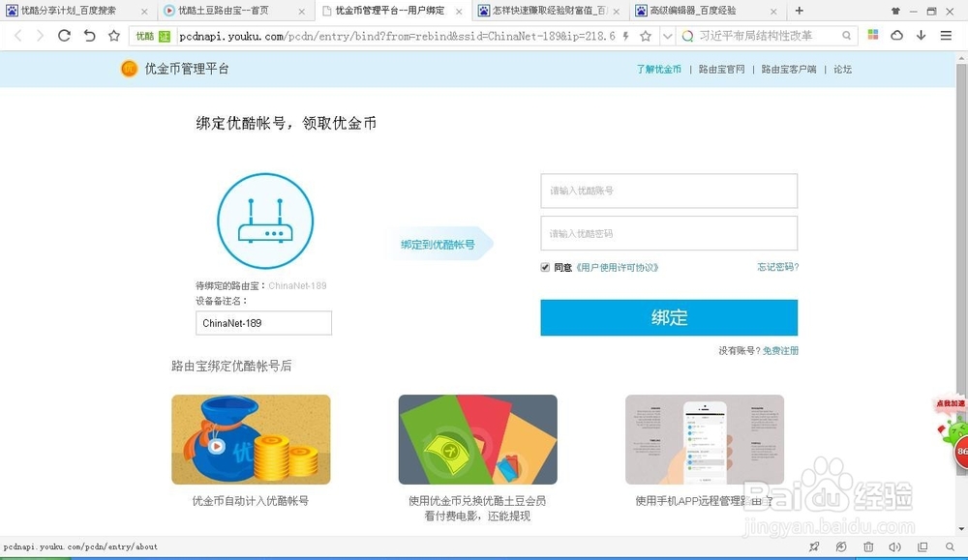Switch to the 怎样快速赚取经验财富值 tab
Screen dimensions: 968x560
[550, 11]
